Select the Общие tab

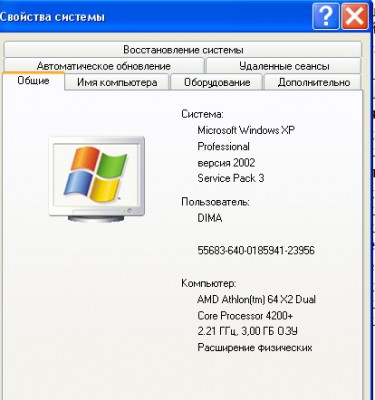[33, 81]
